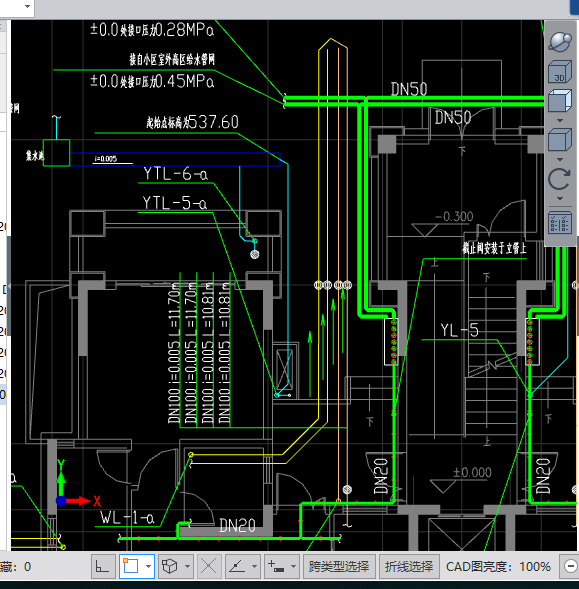This screenshot has height=589, width=579.
Task: Select the partial 3D open-box view icon
Action: click(559, 101)
